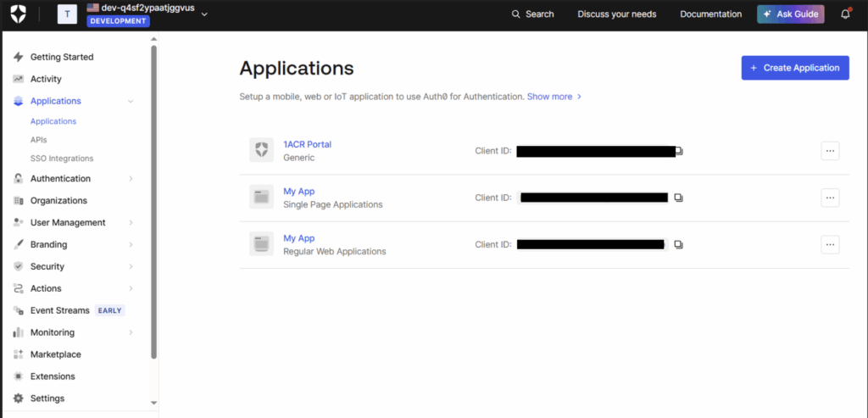
Task: Open more options for Regular Web My App
Action: (830, 245)
